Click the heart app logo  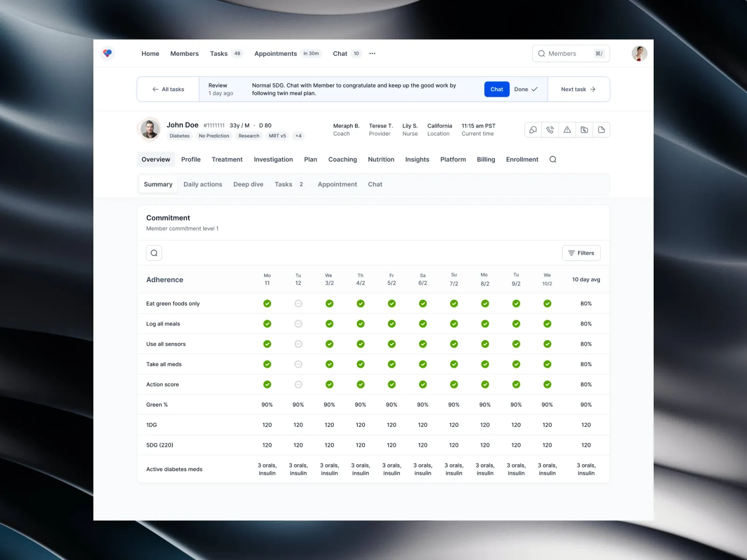tap(107, 53)
